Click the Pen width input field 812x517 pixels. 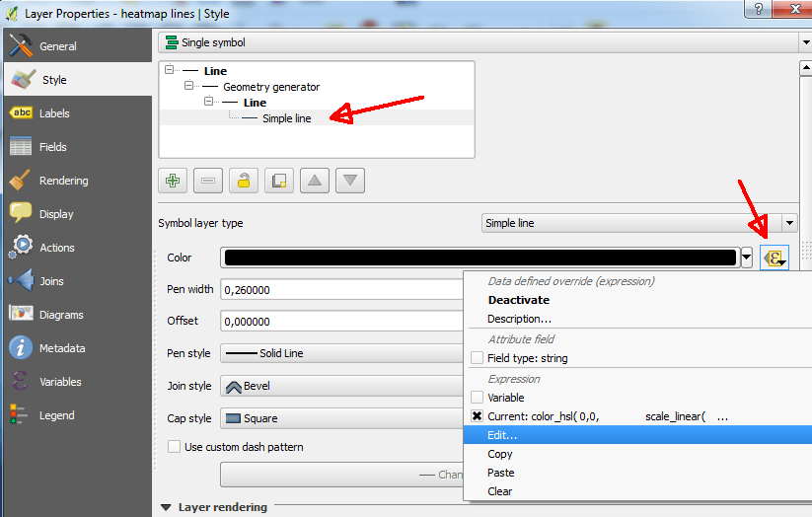pos(341,290)
